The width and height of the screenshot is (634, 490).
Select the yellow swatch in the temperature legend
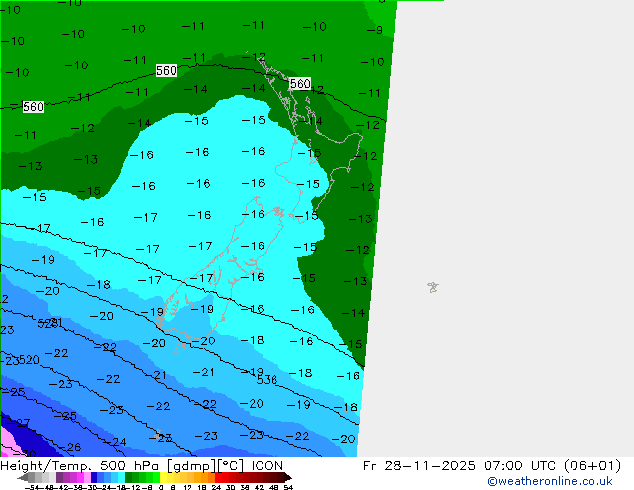(x=163, y=477)
